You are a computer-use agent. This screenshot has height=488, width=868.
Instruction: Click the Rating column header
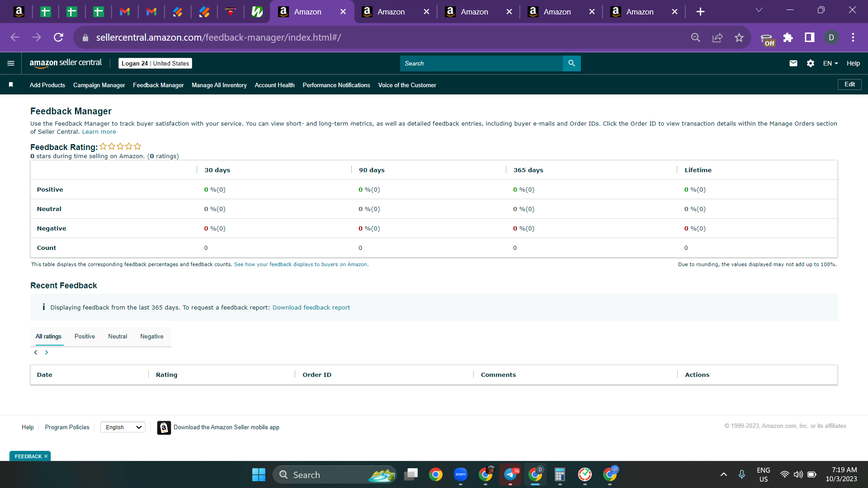(166, 375)
